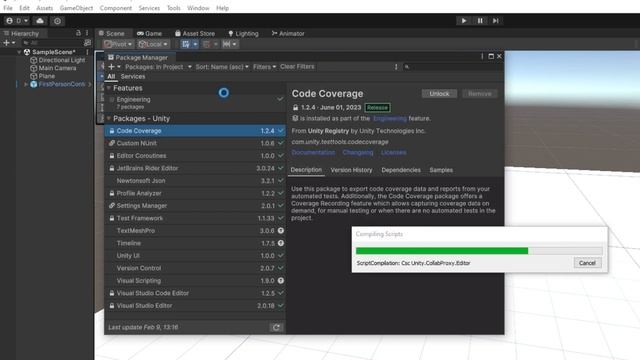The height and width of the screenshot is (360, 640).
Task: Open the Package Manager kebab options menu
Action: point(482,56)
